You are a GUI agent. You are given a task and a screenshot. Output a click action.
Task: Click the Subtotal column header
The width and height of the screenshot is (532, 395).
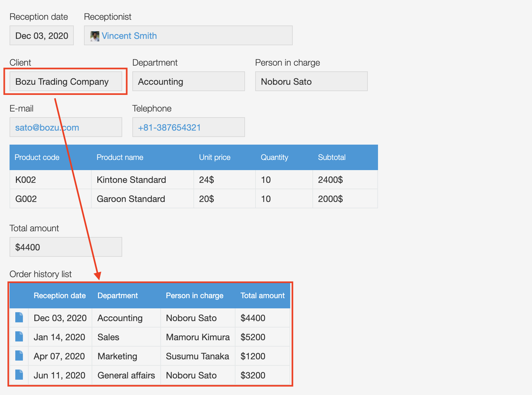[x=332, y=157]
